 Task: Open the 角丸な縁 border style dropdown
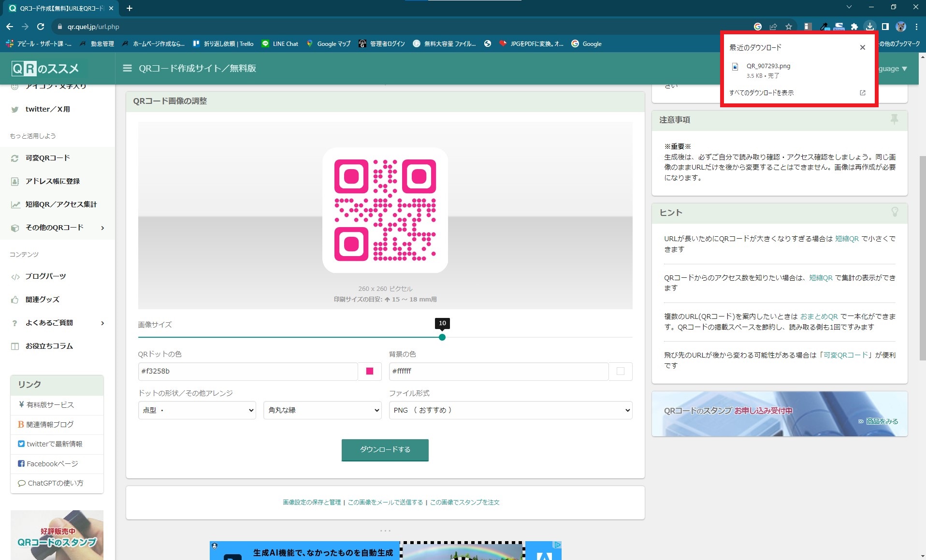322,410
